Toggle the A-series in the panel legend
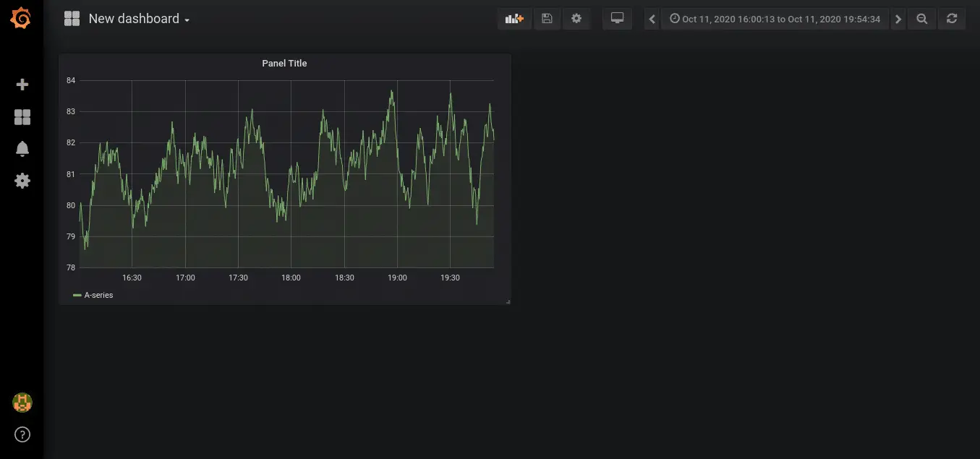Viewport: 980px width, 459px height. pyautogui.click(x=99, y=294)
